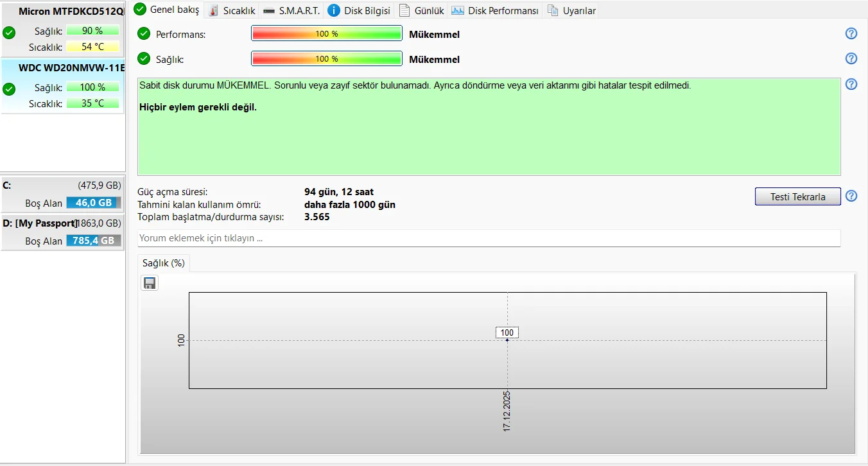Screen dimensions: 868x466
Task: Click the value daha fazla 1000 gün
Action: [350, 205]
